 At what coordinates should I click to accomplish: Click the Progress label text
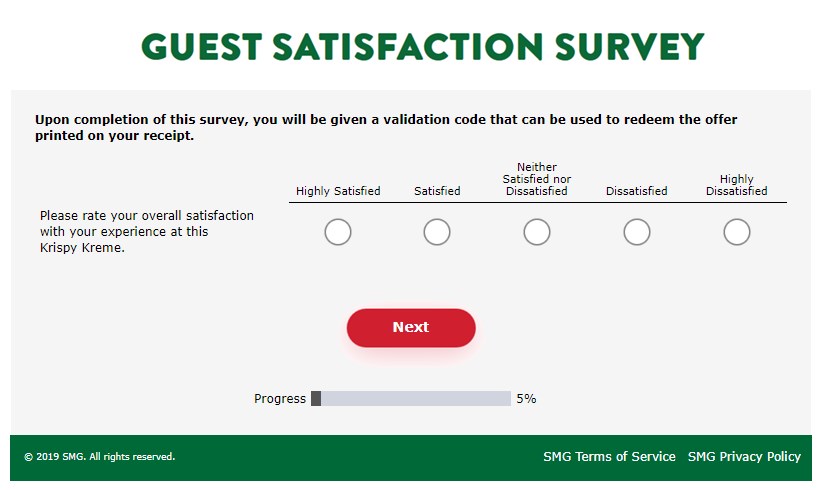(280, 399)
